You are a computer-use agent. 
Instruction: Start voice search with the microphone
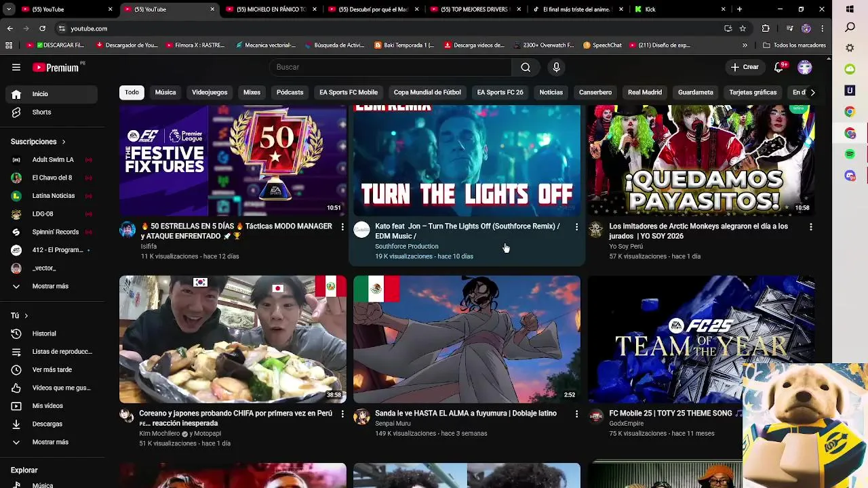556,67
